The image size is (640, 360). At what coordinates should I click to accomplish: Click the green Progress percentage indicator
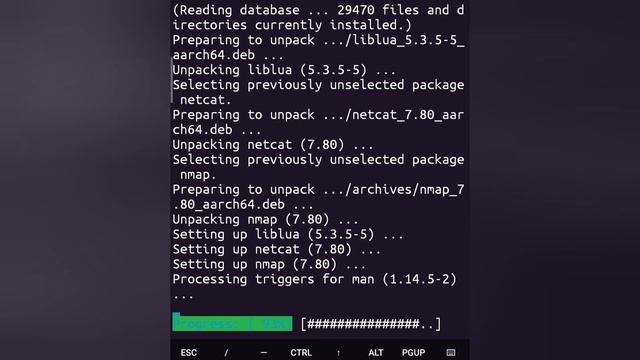(x=232, y=323)
